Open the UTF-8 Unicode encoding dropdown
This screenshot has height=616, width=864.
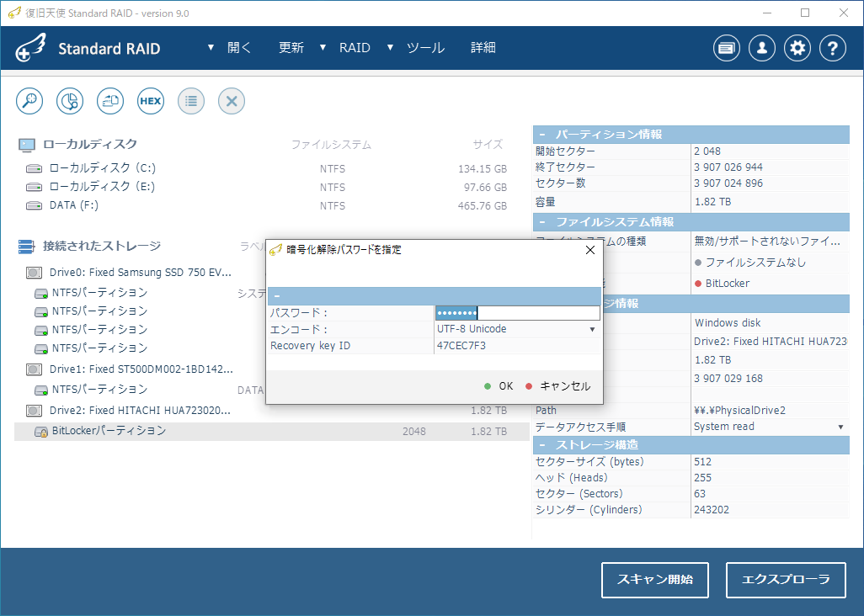click(592, 329)
